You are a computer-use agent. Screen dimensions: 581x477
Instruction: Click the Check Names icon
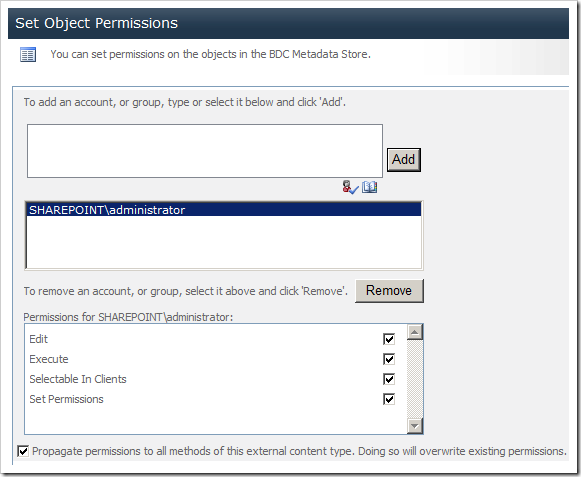click(x=350, y=187)
